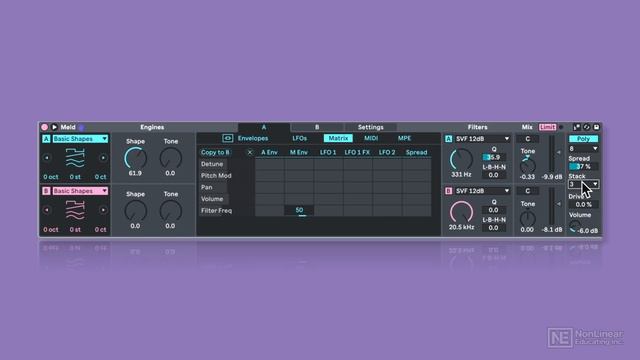
Task: Open the Settings tab
Action: [x=371, y=127]
